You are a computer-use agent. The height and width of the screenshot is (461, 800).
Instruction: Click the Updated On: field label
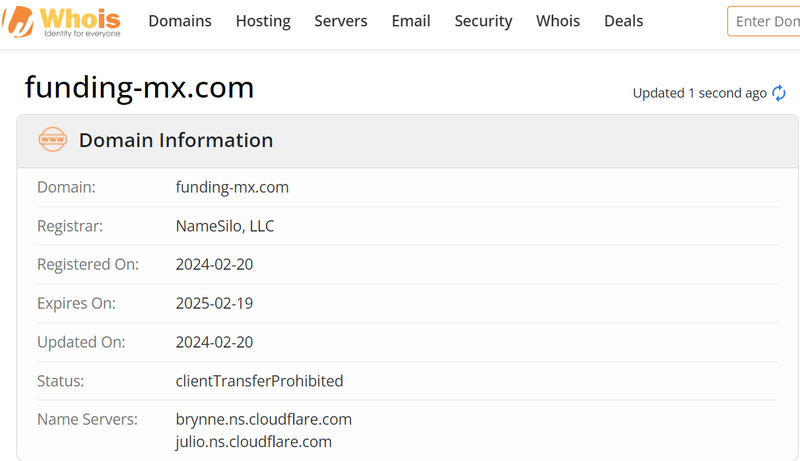point(81,342)
